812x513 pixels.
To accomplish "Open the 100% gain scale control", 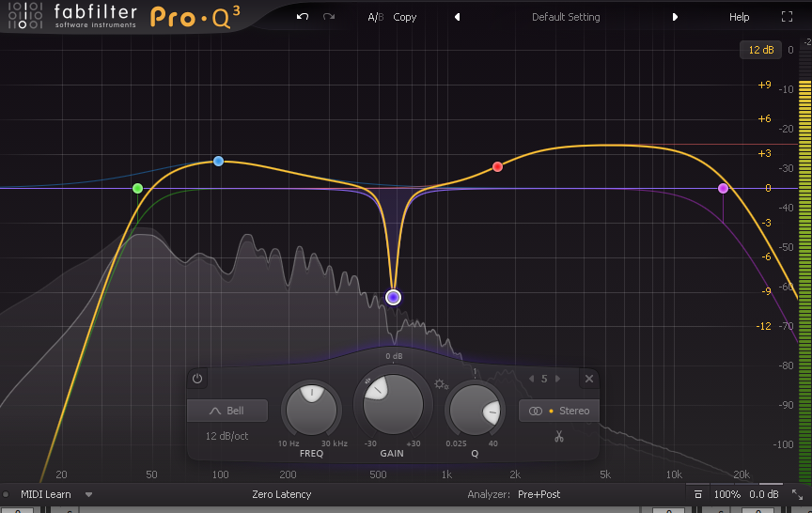I will [727, 494].
